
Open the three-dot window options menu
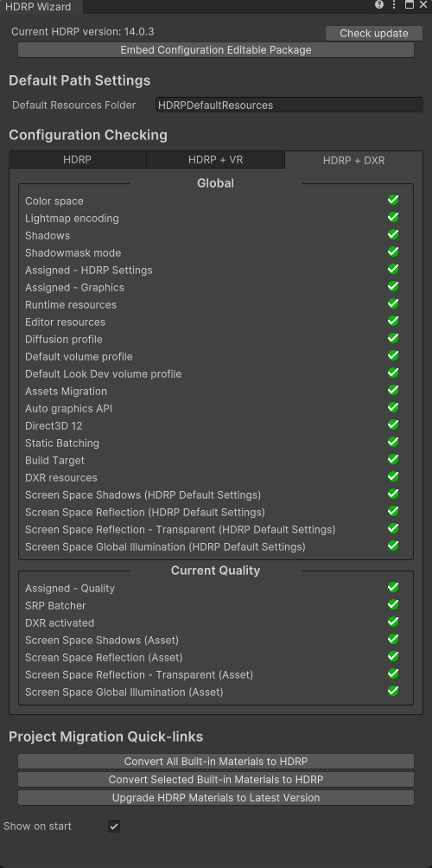tap(394, 5)
